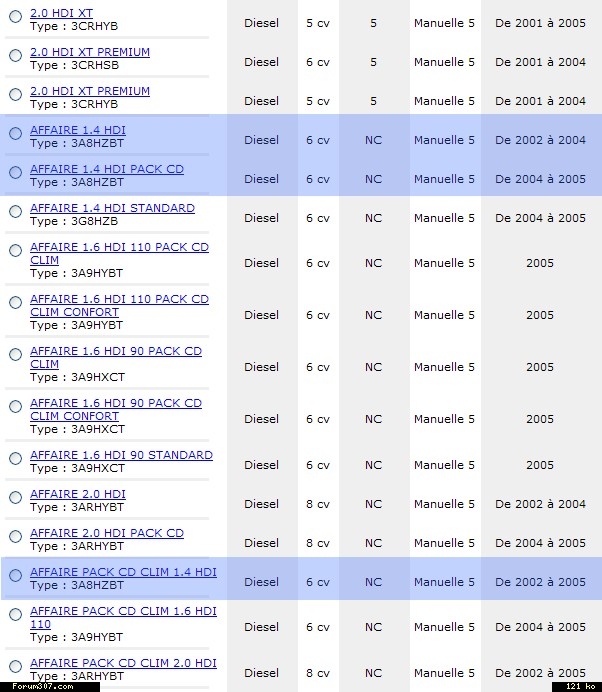
Task: Follow the AFFAIRE 1.6 HDI 90 STANDARD link
Action: tap(121, 455)
